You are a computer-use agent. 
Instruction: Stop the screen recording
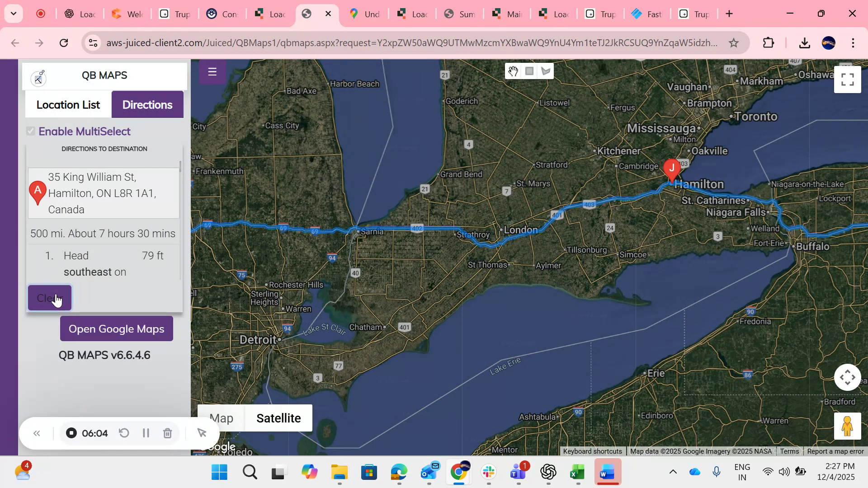point(71,433)
